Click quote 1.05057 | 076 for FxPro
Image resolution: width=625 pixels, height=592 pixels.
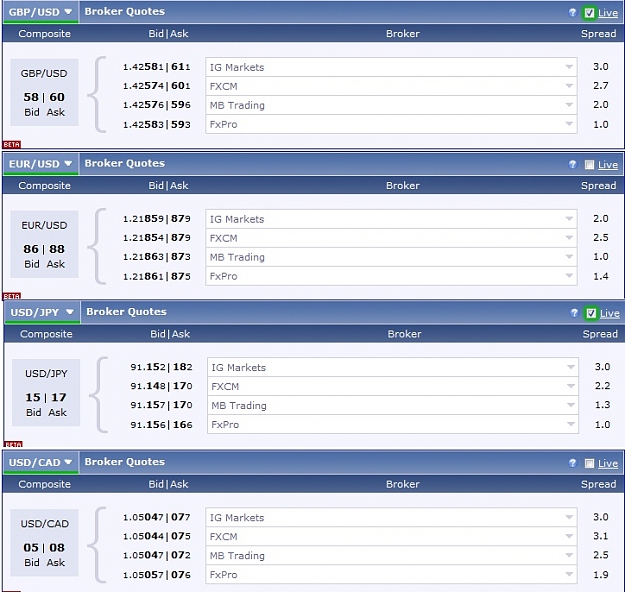[157, 575]
